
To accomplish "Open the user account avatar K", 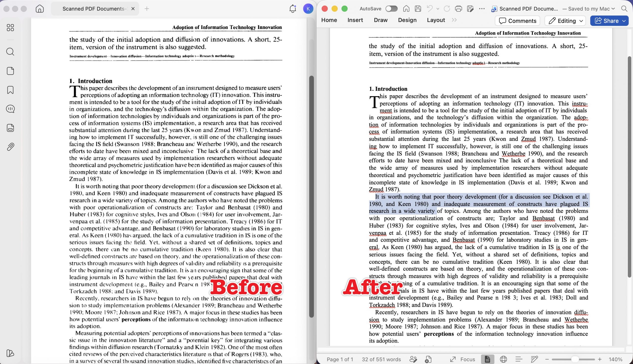I will click(308, 9).
